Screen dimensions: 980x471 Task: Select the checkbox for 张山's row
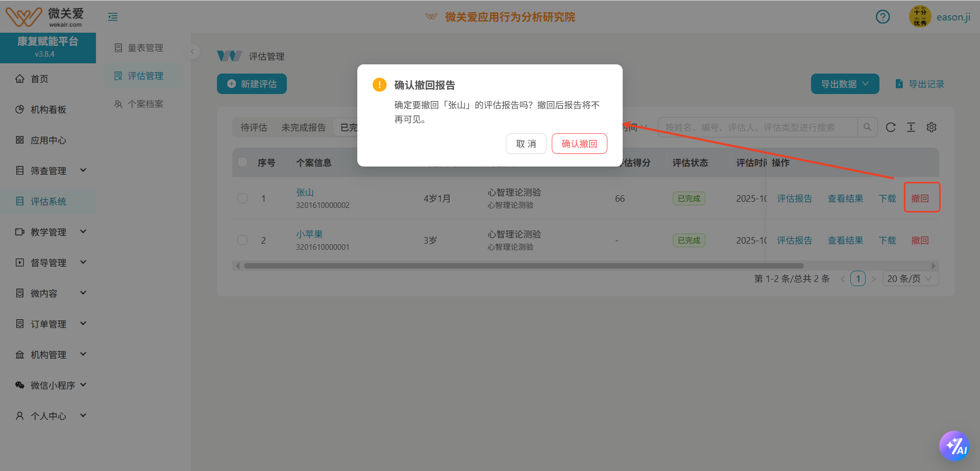coord(242,198)
